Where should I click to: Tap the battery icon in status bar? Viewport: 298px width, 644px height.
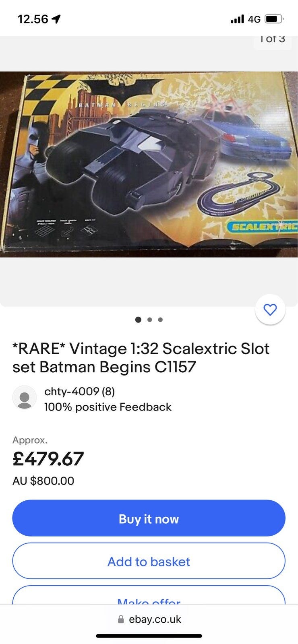274,19
